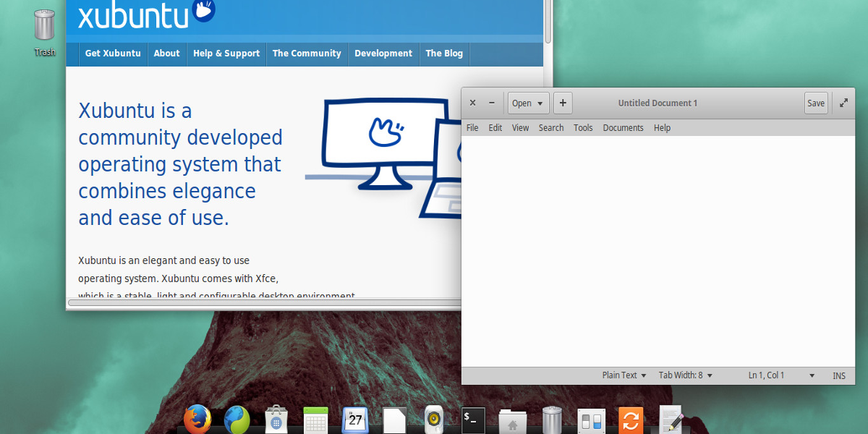The width and height of the screenshot is (868, 434).
Task: Click the Untitled Document 1 title text
Action: pyautogui.click(x=658, y=103)
